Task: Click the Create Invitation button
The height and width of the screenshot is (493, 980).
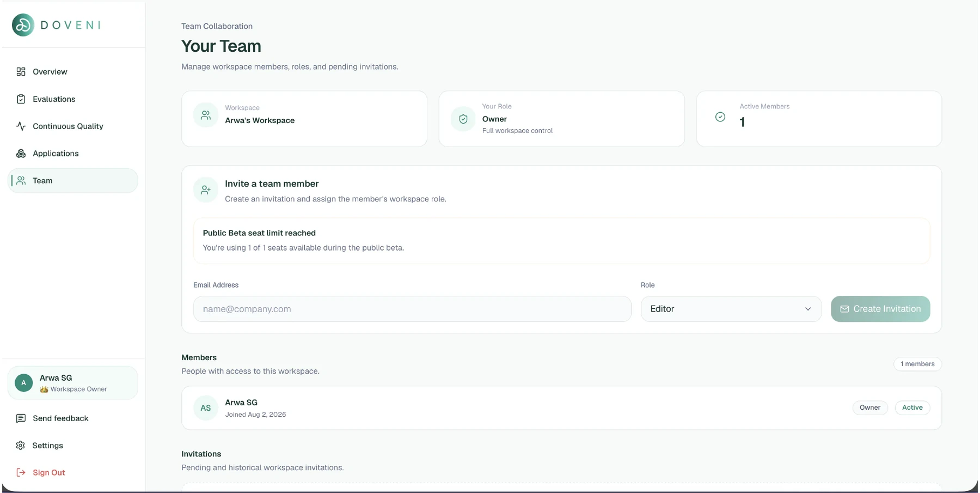Action: pos(880,309)
